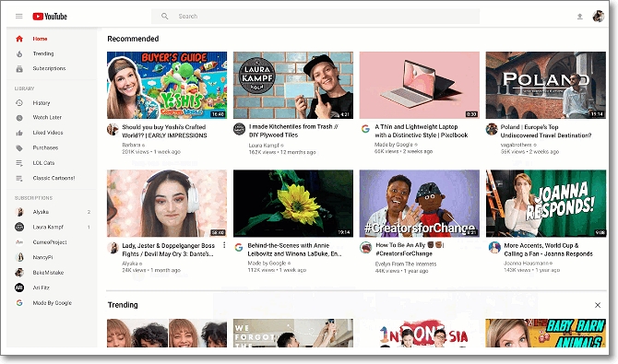Play pink Pixelbook laptop thumbnail
Viewport: 618px width, 364px height.
click(x=420, y=85)
